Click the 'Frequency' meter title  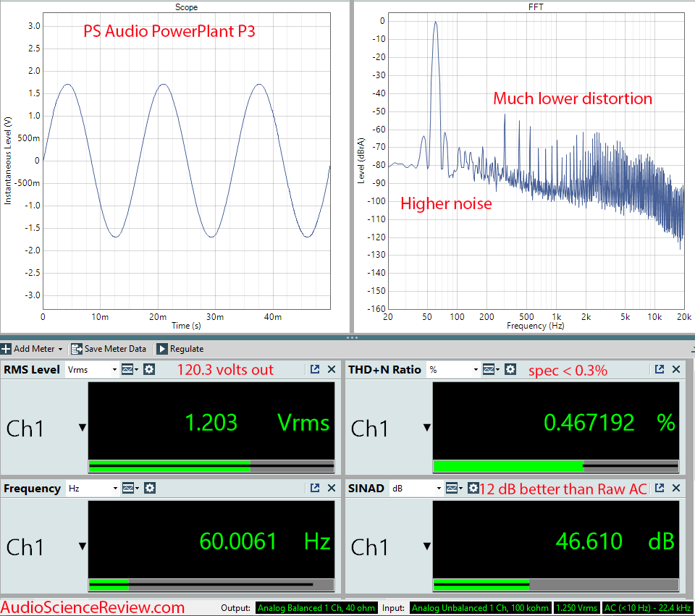[33, 489]
